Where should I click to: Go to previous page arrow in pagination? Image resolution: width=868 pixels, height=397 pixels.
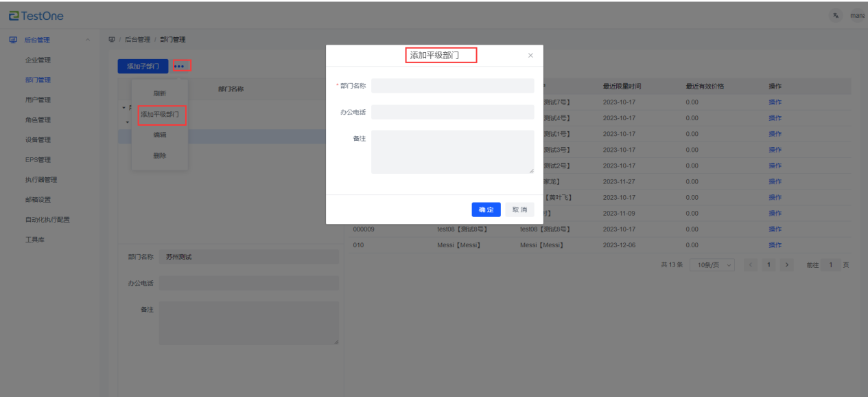750,265
